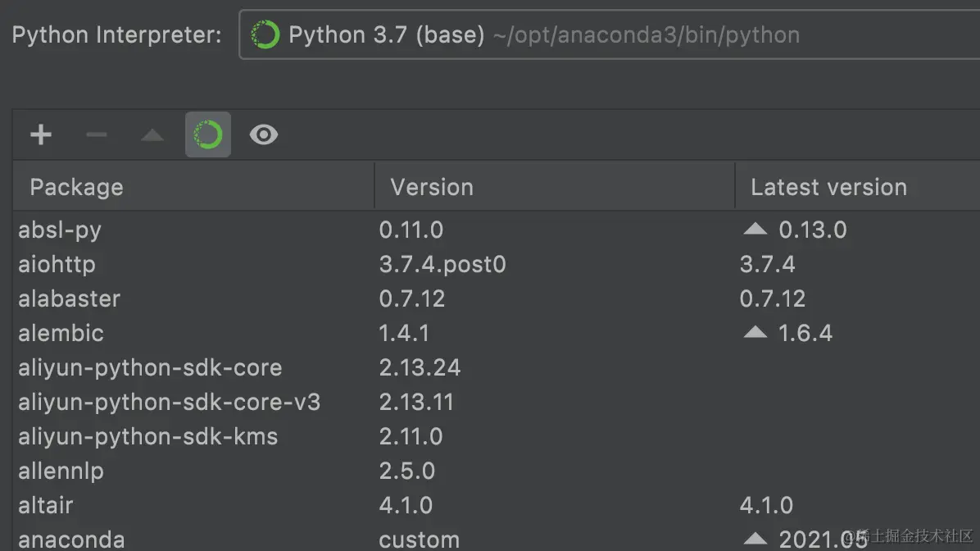Image resolution: width=980 pixels, height=551 pixels.
Task: Click the upgrade arrow beside 1.6.4
Action: [x=755, y=333]
